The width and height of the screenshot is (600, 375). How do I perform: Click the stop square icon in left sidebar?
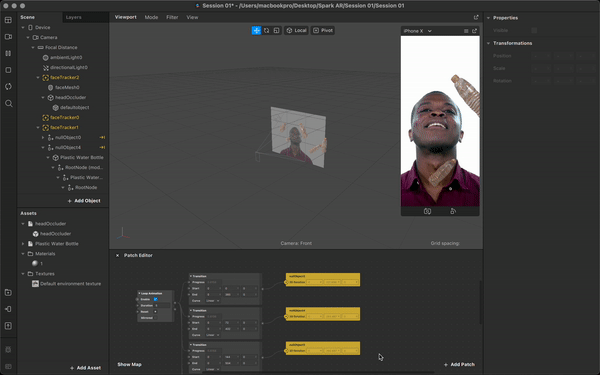8,70
